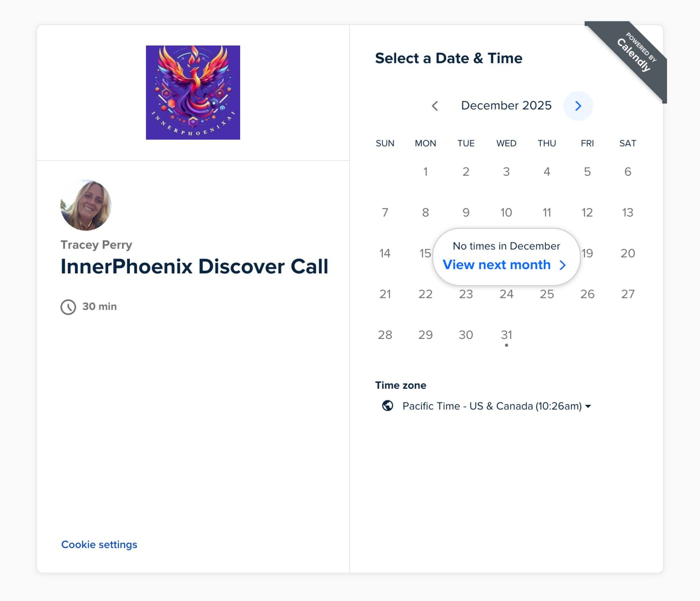Expand time zone list via caret arrow
This screenshot has width=700, height=601.
tap(588, 407)
